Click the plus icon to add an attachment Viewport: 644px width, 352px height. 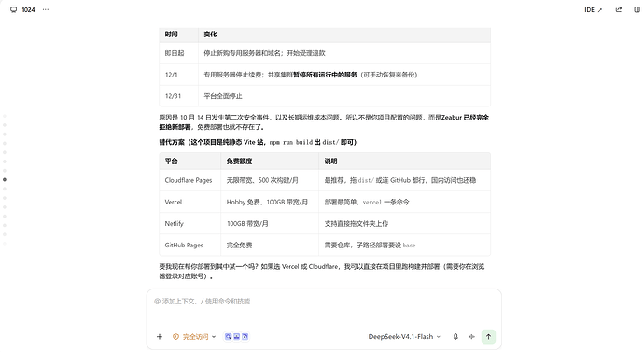click(160, 337)
